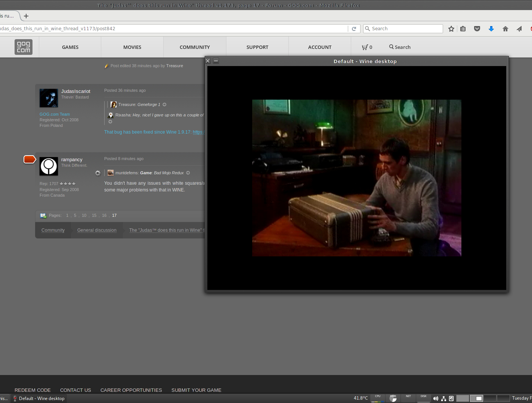
Task: Open the GAMES menu
Action: point(70,47)
